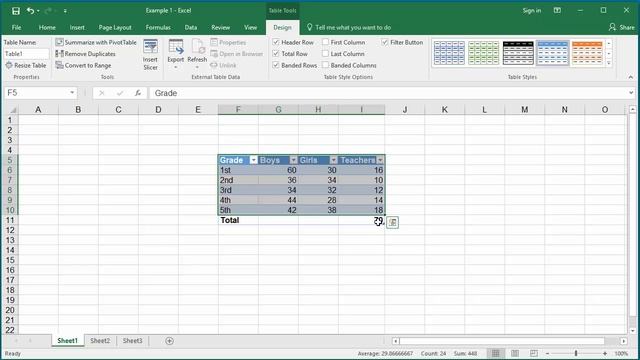Click the Export table icon

click(176, 48)
